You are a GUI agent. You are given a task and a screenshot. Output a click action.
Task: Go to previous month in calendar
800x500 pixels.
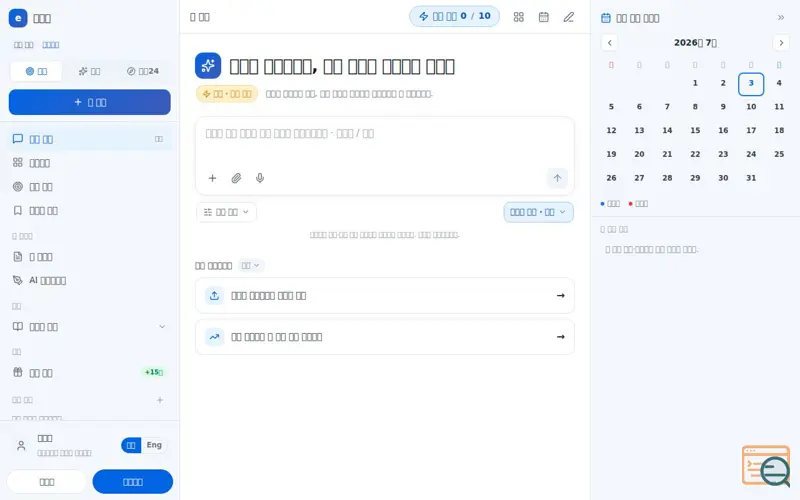610,43
